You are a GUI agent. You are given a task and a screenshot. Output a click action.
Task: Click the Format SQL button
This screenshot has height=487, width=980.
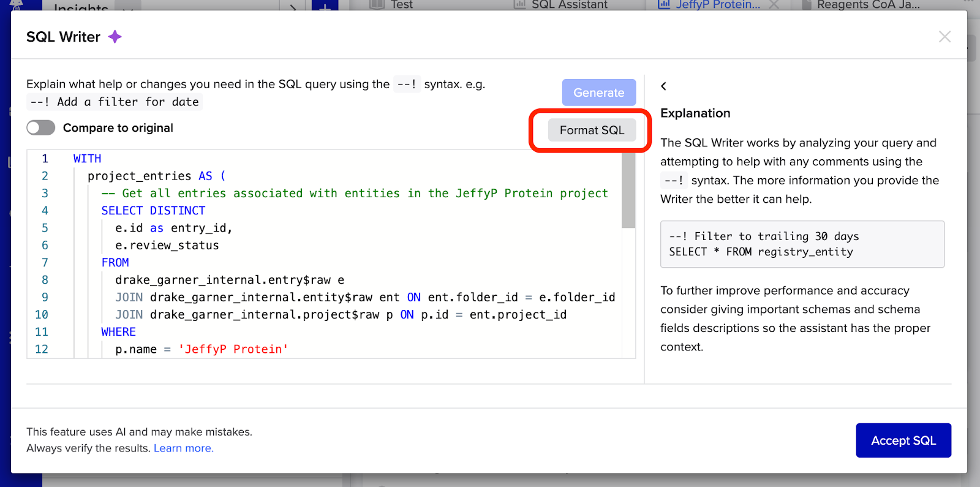[x=592, y=130]
